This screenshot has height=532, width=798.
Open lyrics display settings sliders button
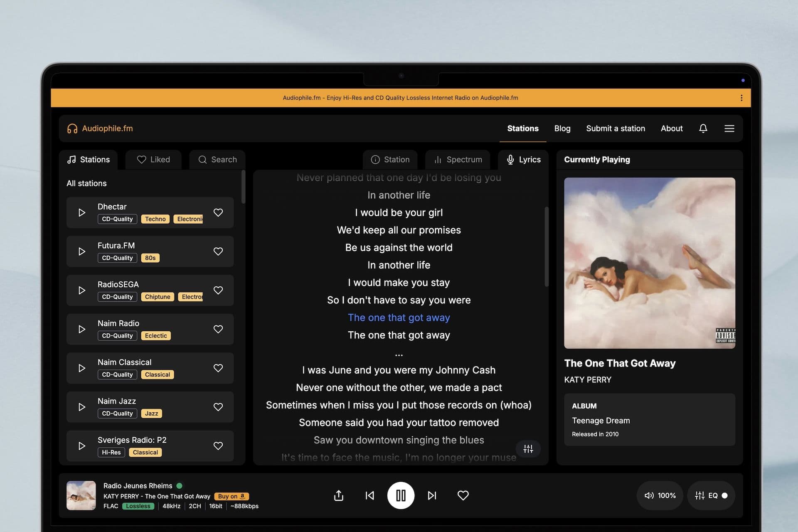pyautogui.click(x=528, y=449)
